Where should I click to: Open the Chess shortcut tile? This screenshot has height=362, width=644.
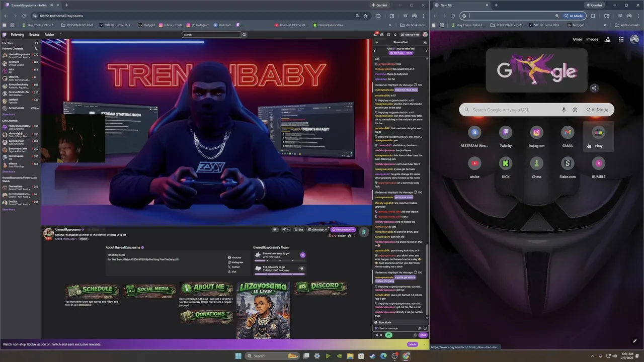[536, 167]
